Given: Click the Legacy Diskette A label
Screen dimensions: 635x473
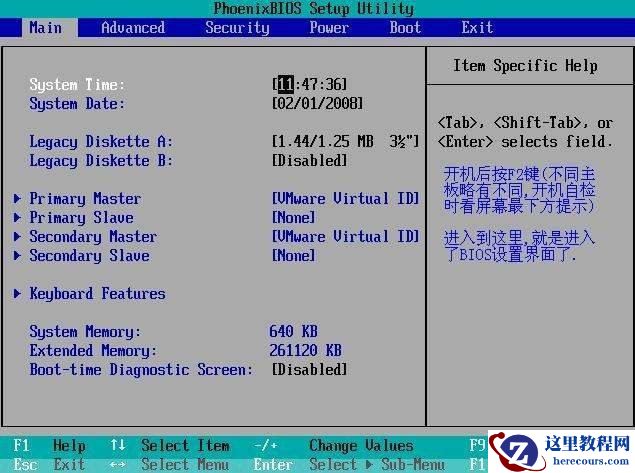Looking at the screenshot, I should point(101,142).
